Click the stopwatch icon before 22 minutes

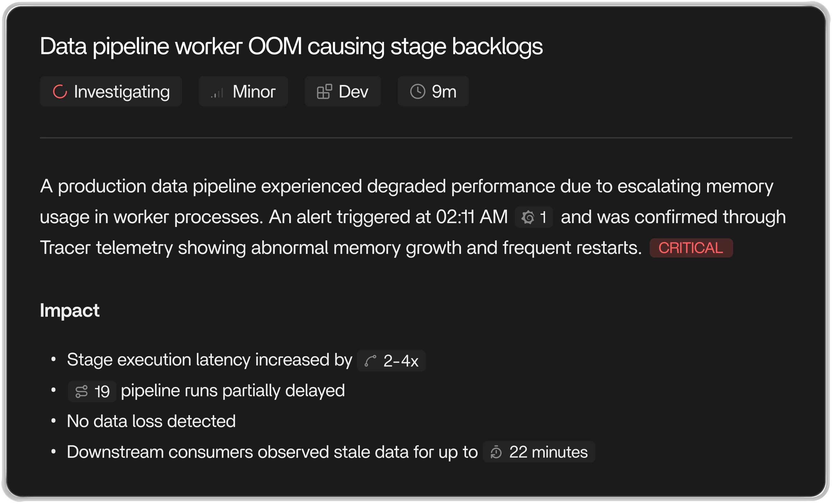coord(496,452)
